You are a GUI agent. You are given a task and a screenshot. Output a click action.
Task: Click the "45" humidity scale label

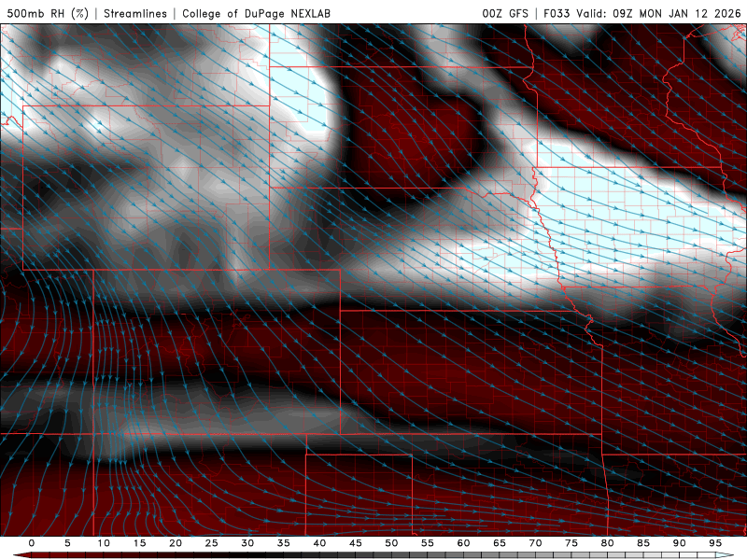(356, 543)
